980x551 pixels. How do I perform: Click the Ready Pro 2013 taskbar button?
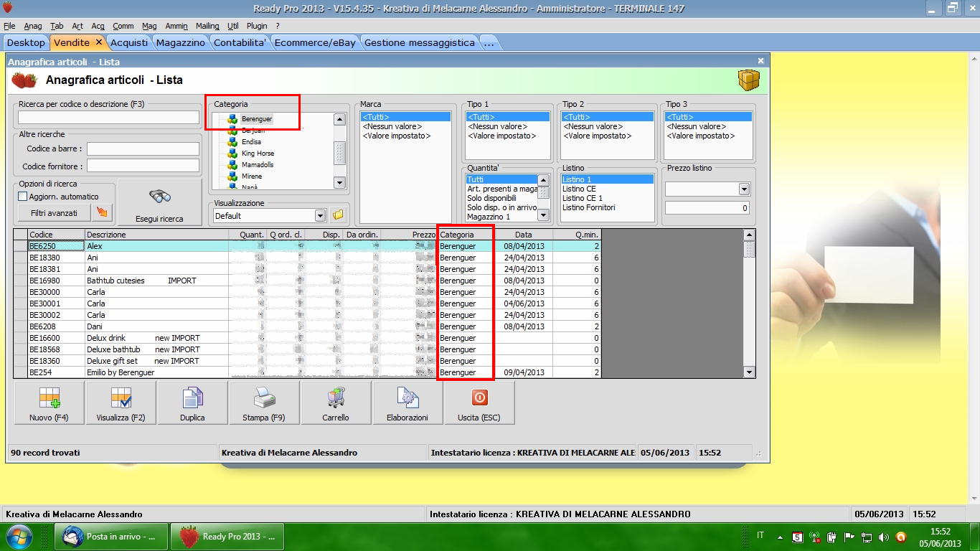tap(228, 537)
